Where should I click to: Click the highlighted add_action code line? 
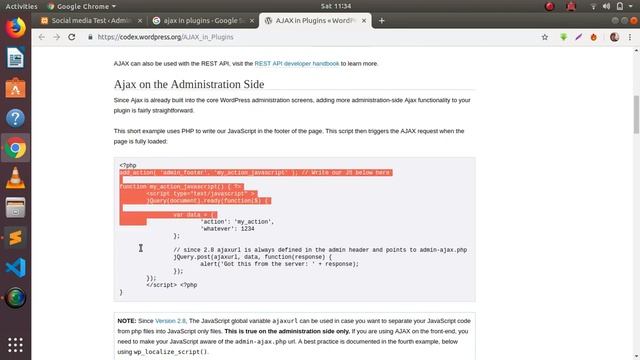pos(256,173)
